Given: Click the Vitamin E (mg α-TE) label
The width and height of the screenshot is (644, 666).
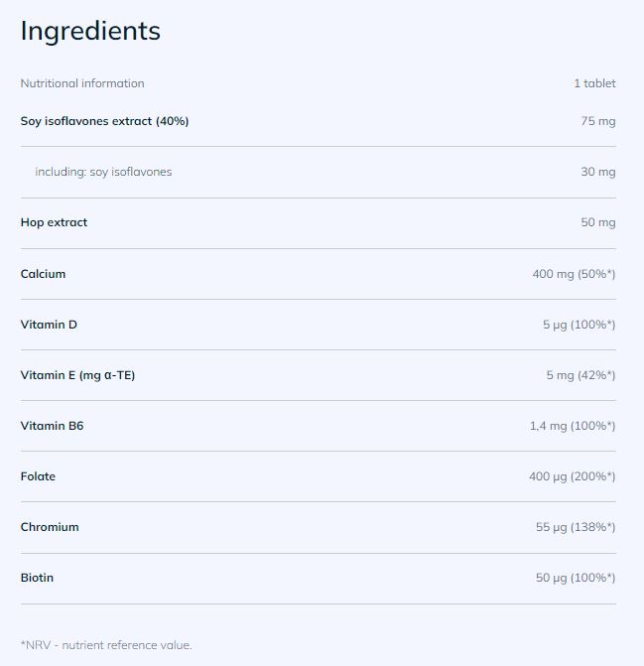Looking at the screenshot, I should pyautogui.click(x=77, y=375).
